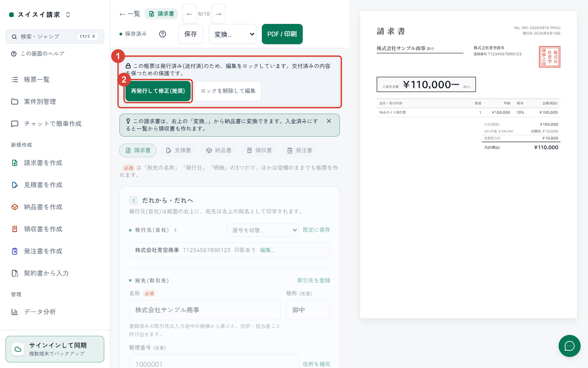This screenshot has height=368, width=588.
Task: Click 既定に保存 link
Action: tap(317, 230)
